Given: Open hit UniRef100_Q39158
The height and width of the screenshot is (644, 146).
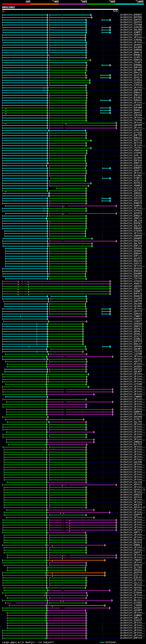Looking at the screenshot, I should click(x=131, y=27).
